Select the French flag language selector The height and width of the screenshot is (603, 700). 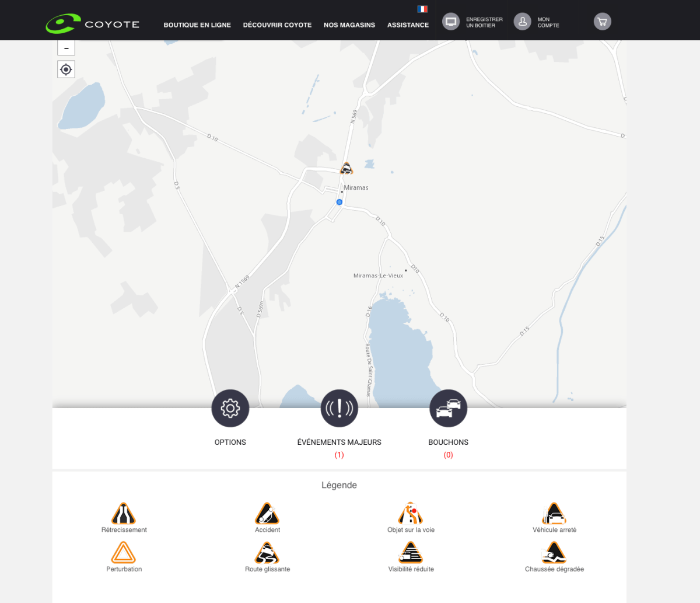pyautogui.click(x=422, y=9)
